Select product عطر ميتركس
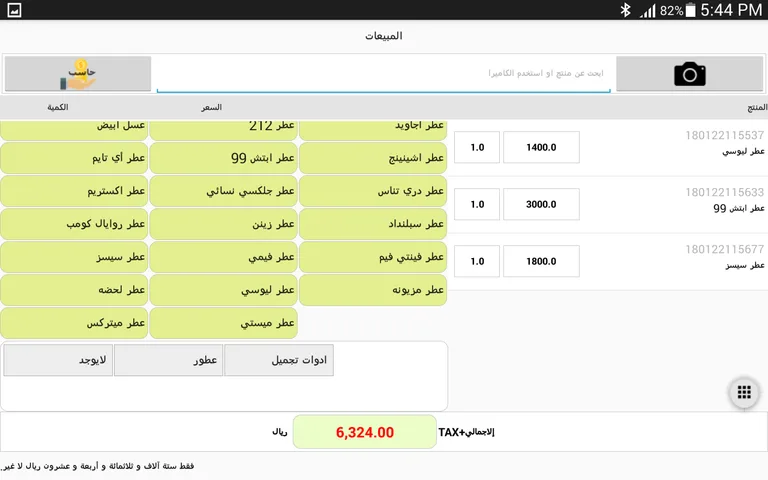Viewport: 768px width, 480px height. coord(74,323)
